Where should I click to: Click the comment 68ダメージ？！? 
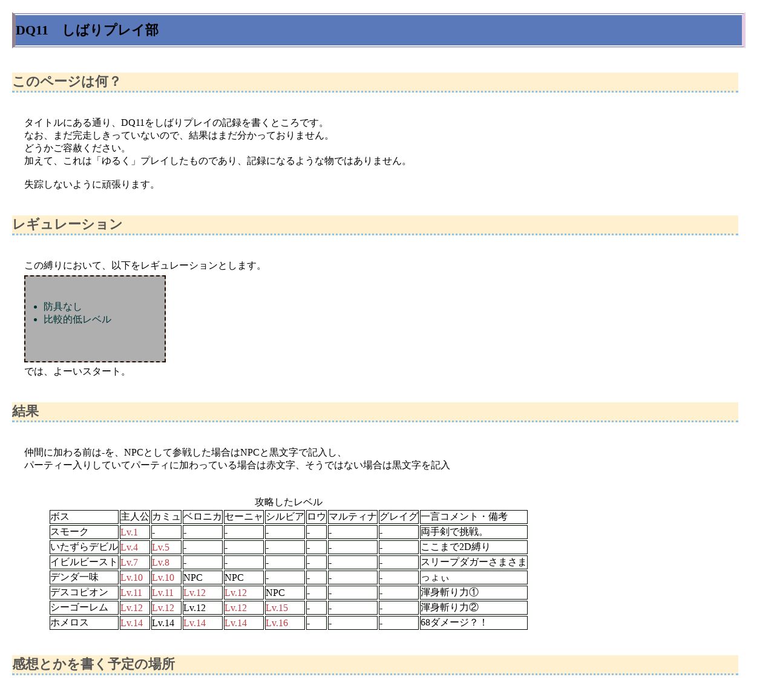(474, 623)
